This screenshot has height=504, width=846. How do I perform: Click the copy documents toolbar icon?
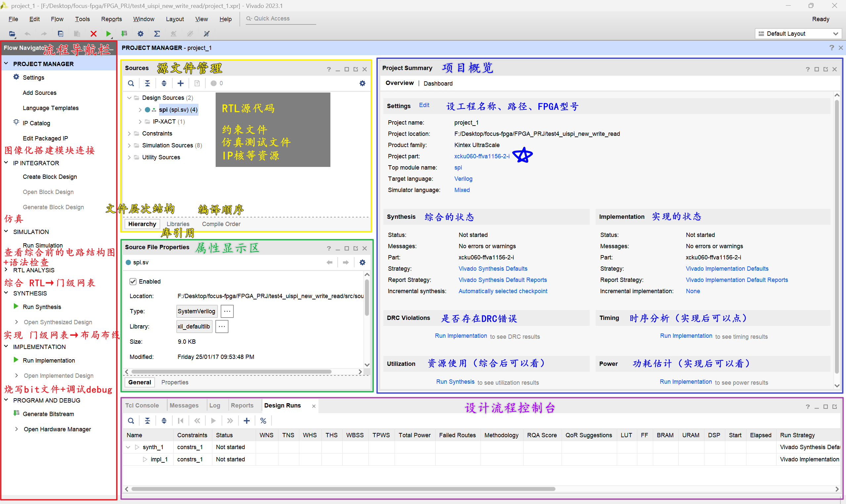pos(61,34)
